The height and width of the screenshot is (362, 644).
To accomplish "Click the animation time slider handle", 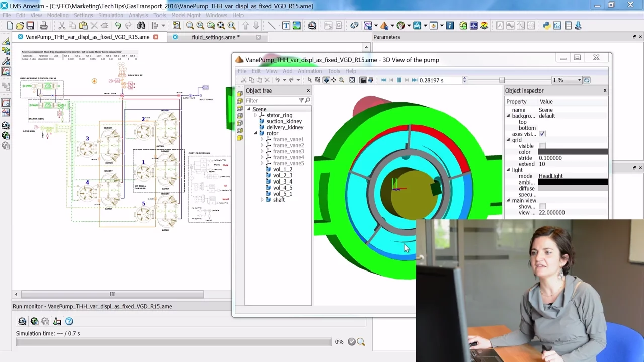I will pos(502,80).
